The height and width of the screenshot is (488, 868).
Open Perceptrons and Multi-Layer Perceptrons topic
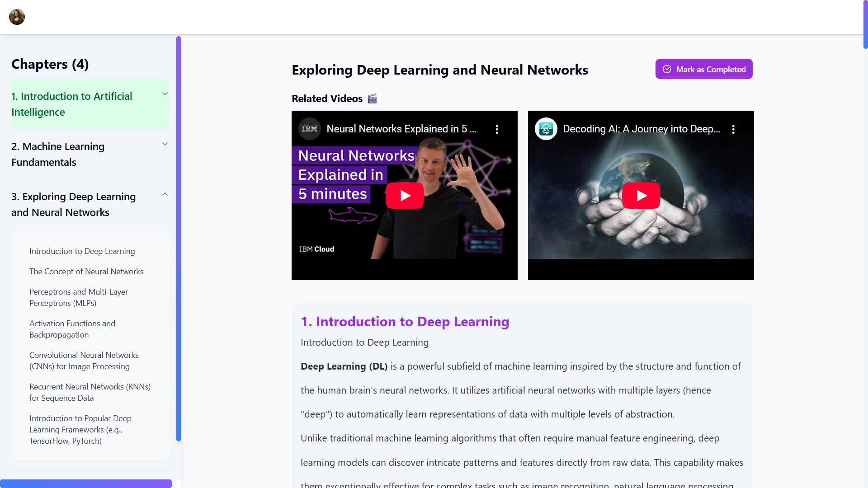coord(79,297)
